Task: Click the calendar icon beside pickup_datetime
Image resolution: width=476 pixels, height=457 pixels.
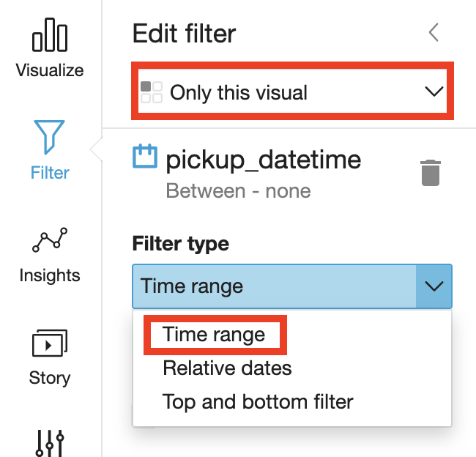Action: point(145,156)
